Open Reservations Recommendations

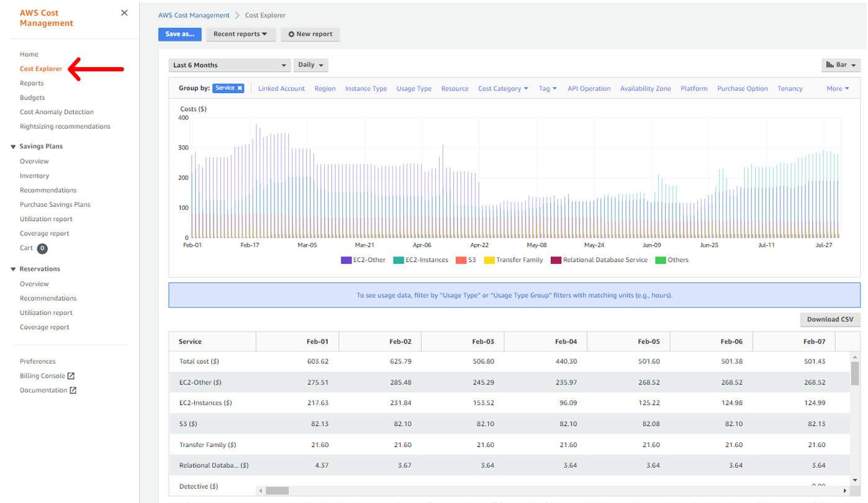pyautogui.click(x=48, y=298)
